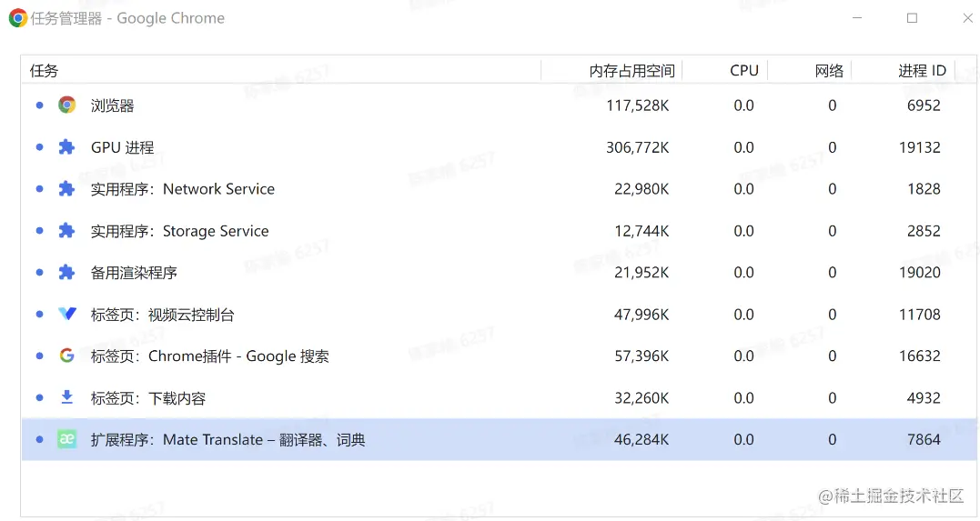Click process ID 16632
Viewport: 980px width, 521px height.
tap(919, 356)
